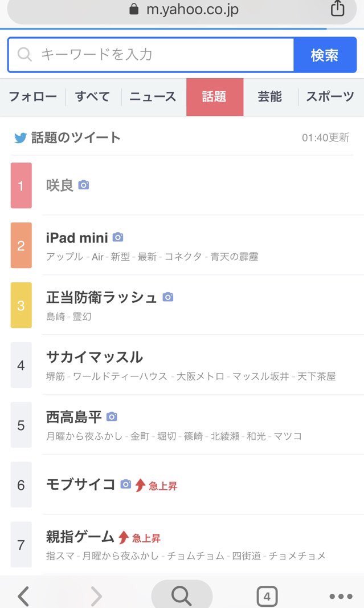The height and width of the screenshot is (608, 364).
Task: Switch to the 芸能 tab
Action: (269, 97)
